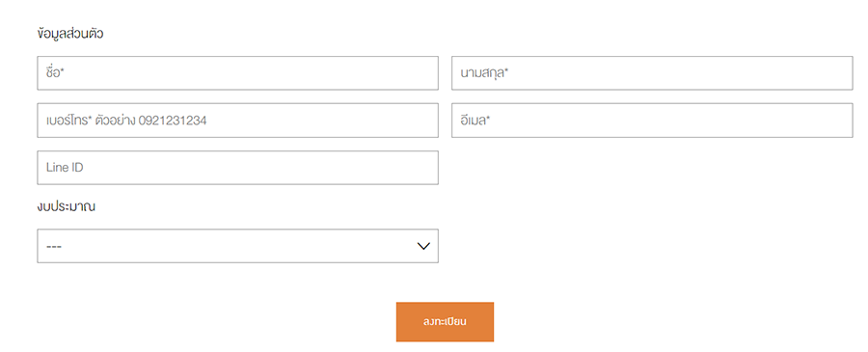Viewport: 868px width, 352px height.
Task: Select the '---' placeholder in budget dropdown
Action: click(54, 246)
